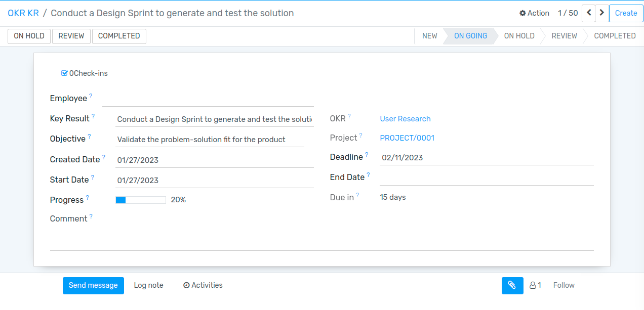Click the next record arrow
644x310 pixels.
[601, 13]
